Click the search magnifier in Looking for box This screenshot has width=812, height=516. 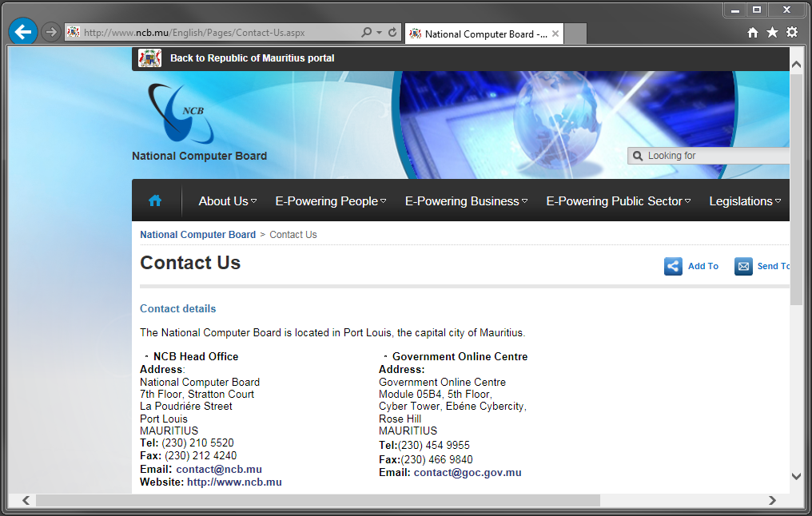[638, 156]
